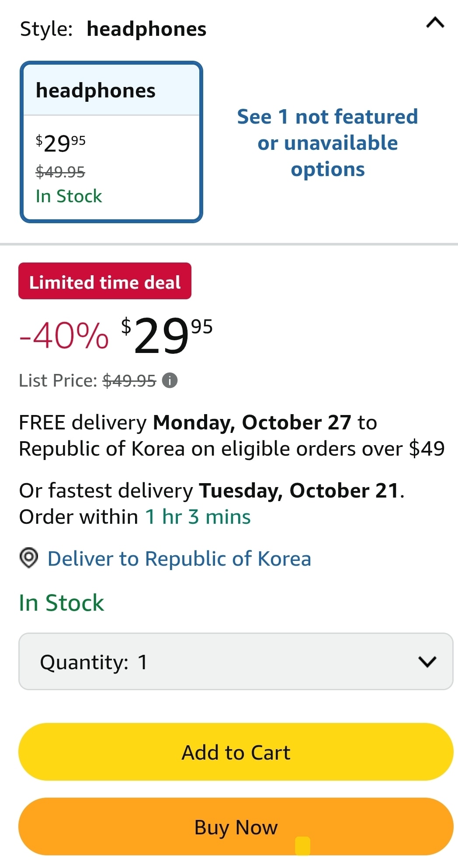The height and width of the screenshot is (868, 458).
Task: Click the 'Monday, October 27' free delivery date
Action: pos(252,422)
